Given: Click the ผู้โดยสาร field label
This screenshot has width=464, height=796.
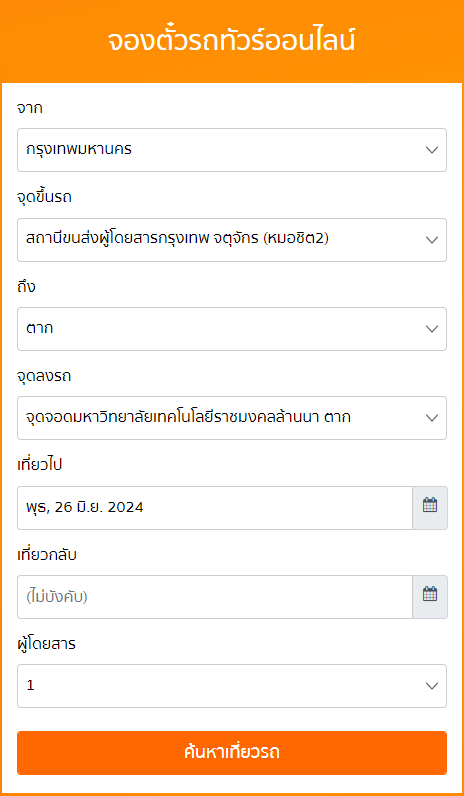Looking at the screenshot, I should click(47, 644).
